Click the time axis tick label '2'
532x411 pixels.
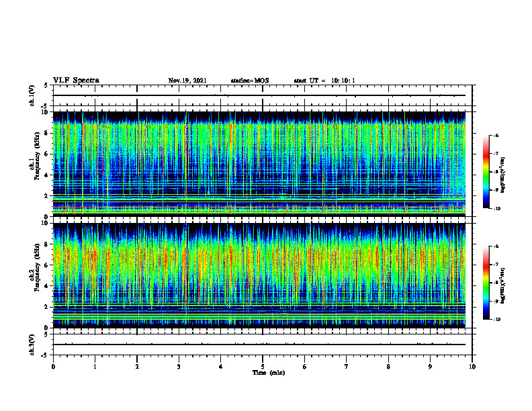pyautogui.click(x=137, y=367)
